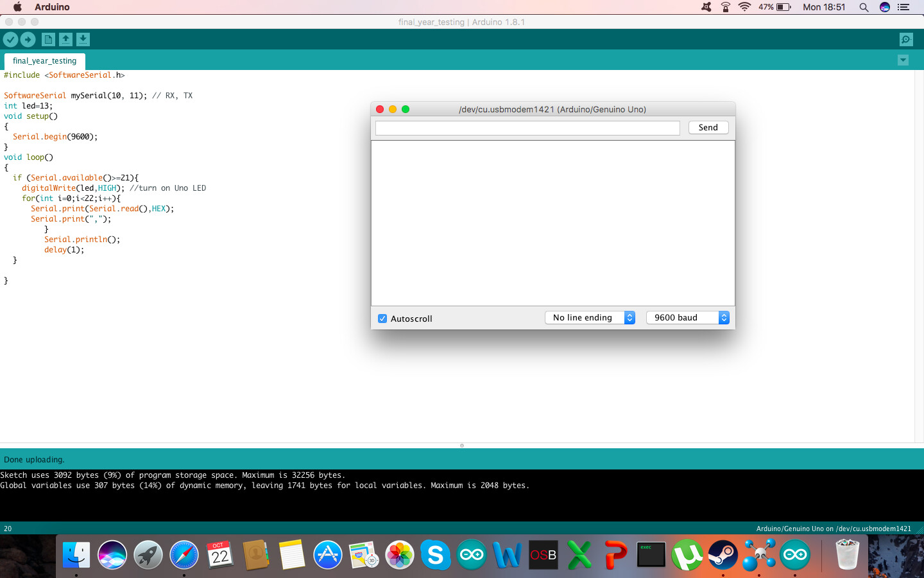Save the sketch using the Save icon
The image size is (924, 578).
(83, 39)
